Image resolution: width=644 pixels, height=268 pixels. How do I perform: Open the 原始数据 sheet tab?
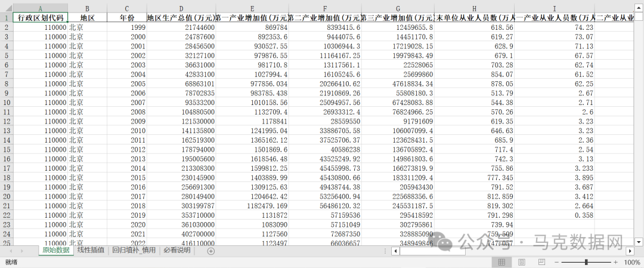coord(56,250)
